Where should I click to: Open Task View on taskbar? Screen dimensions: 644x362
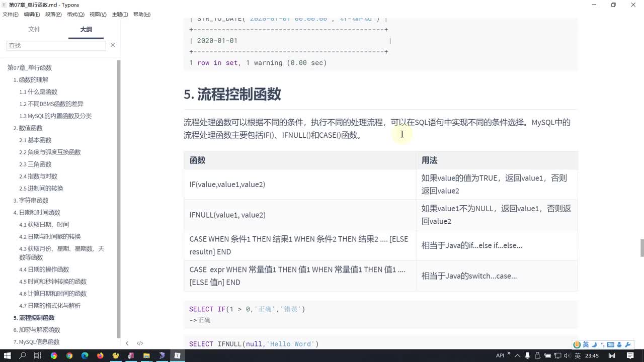(37, 355)
